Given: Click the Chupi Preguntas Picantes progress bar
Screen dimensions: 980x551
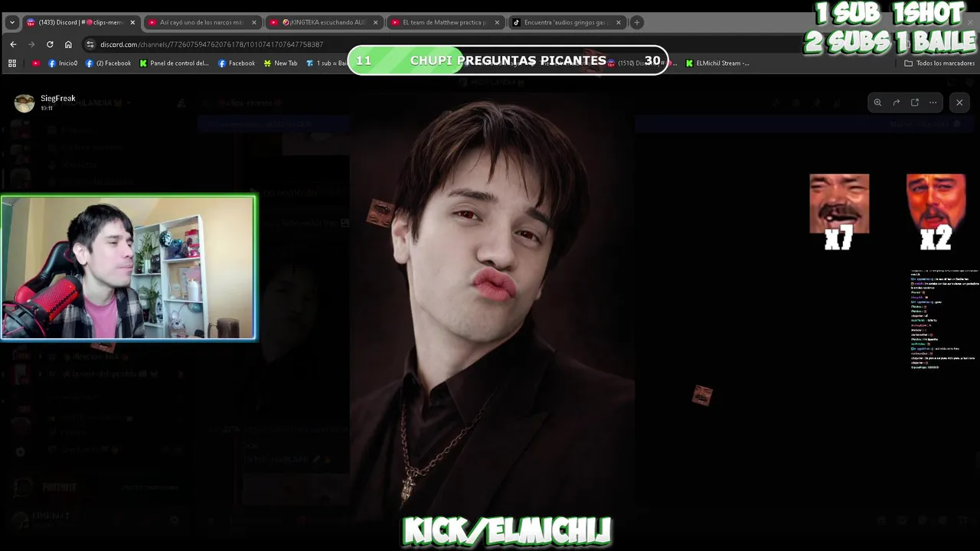Looking at the screenshot, I should pos(508,60).
